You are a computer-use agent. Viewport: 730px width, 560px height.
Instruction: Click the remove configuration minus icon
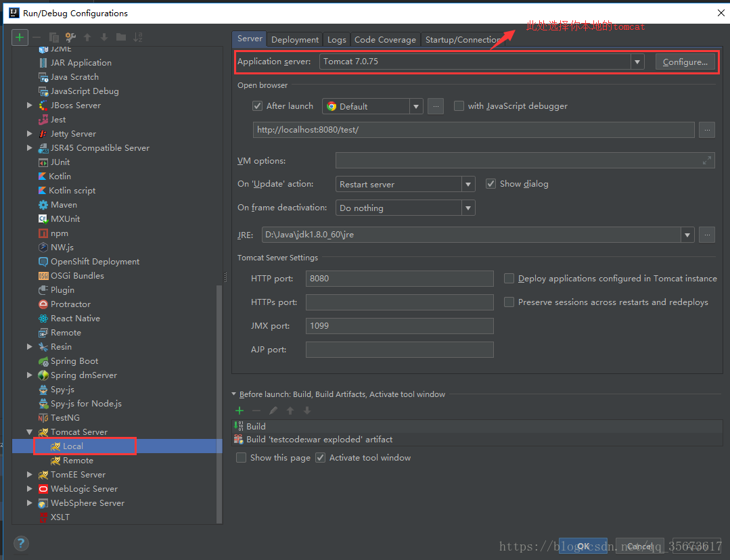coord(37,37)
